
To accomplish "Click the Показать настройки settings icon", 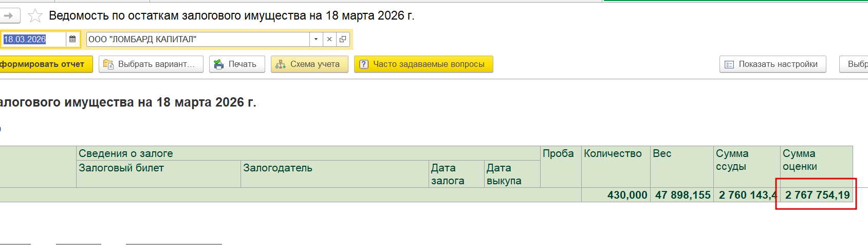I will tap(729, 64).
